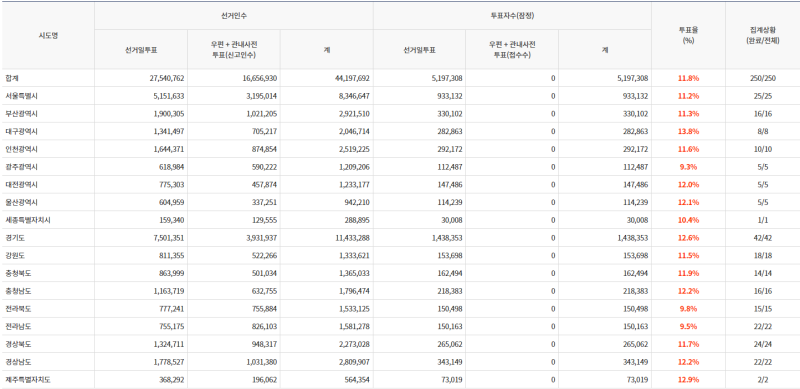The width and height of the screenshot is (800, 389).
Task: Click the total value 16,656,930
Action: click(x=260, y=79)
